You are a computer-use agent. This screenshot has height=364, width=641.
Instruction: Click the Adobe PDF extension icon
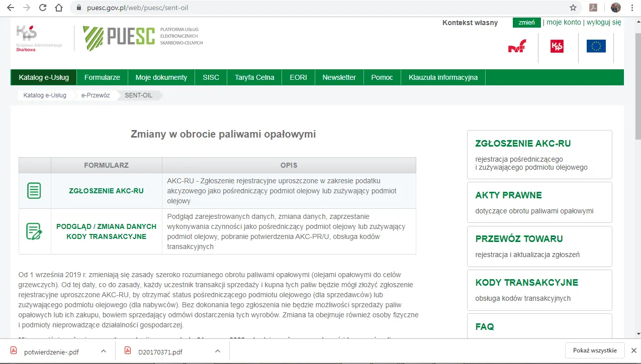[594, 8]
